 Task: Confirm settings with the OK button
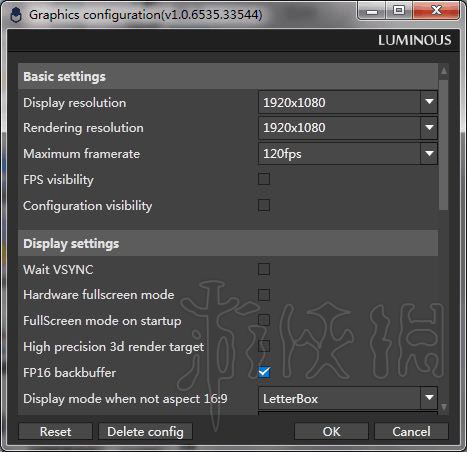coord(331,432)
